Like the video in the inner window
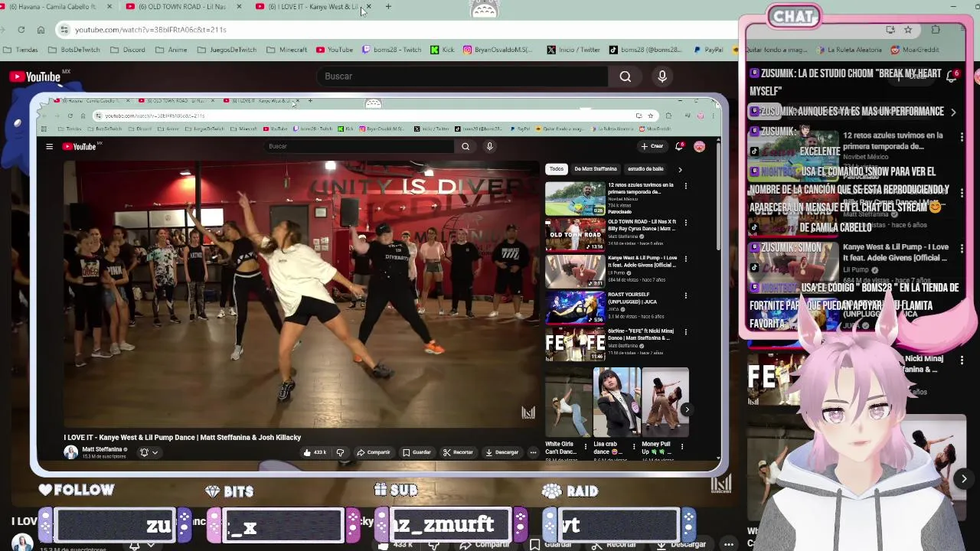The width and height of the screenshot is (980, 551). (x=315, y=452)
